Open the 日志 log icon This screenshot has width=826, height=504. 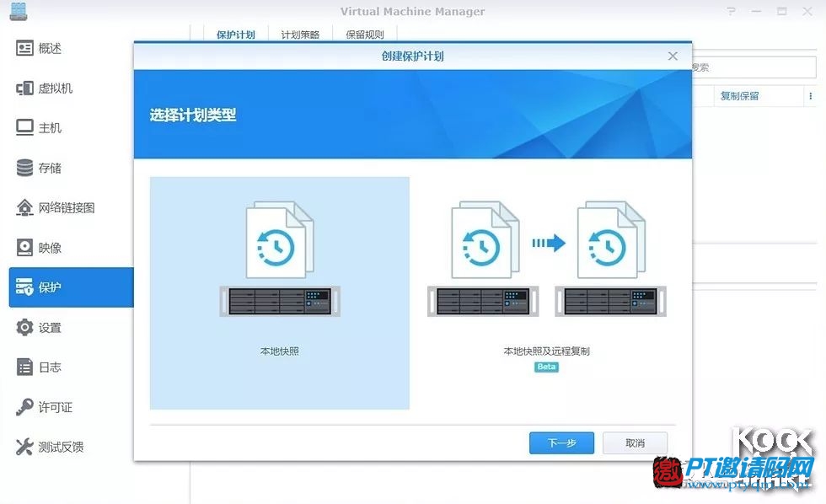pyautogui.click(x=24, y=367)
